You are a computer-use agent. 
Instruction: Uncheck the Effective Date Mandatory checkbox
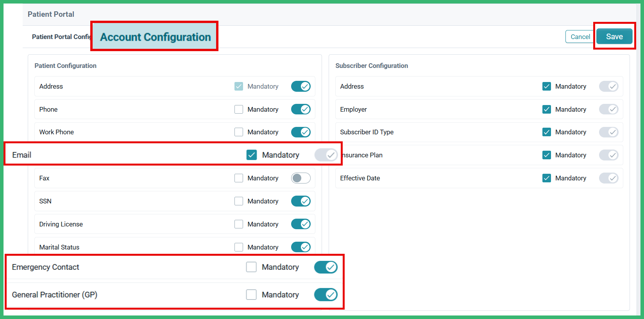click(547, 178)
